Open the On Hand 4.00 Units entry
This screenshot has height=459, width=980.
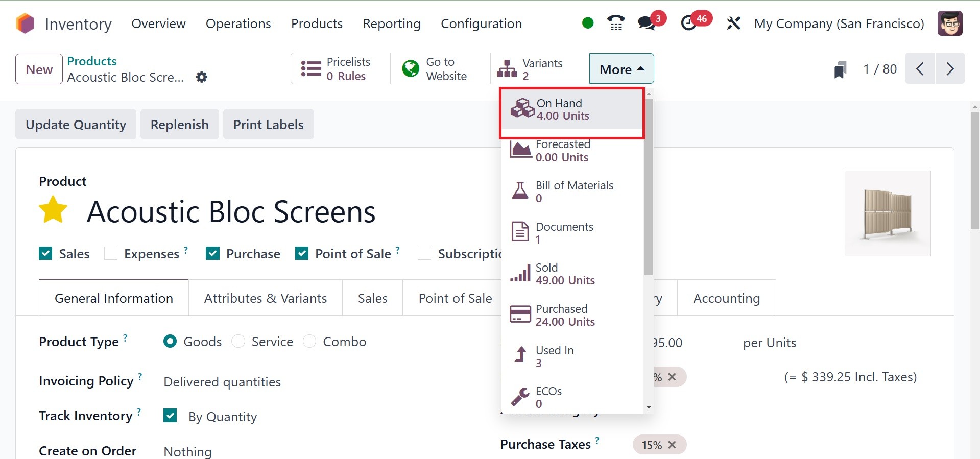(572, 110)
